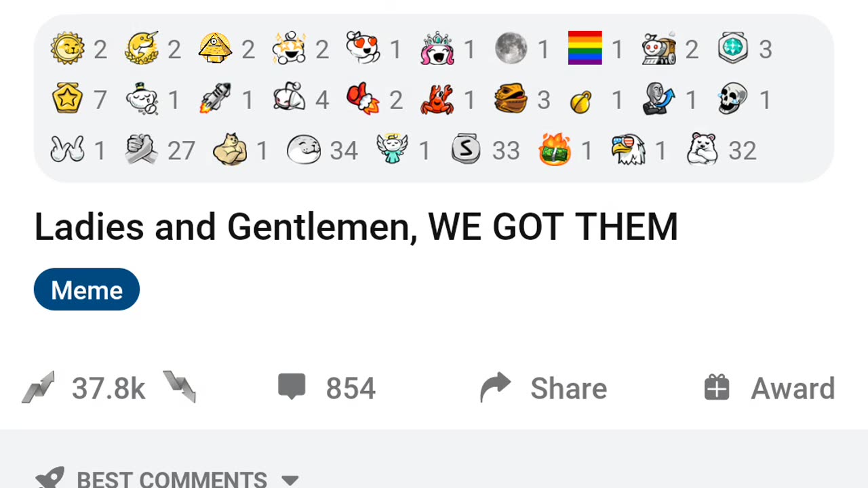The height and width of the screenshot is (488, 868).
Task: Tap the flaming money award icon
Action: click(x=555, y=150)
